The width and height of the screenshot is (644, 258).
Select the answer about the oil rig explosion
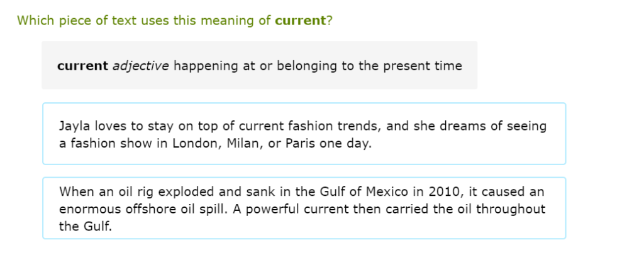[304, 208]
